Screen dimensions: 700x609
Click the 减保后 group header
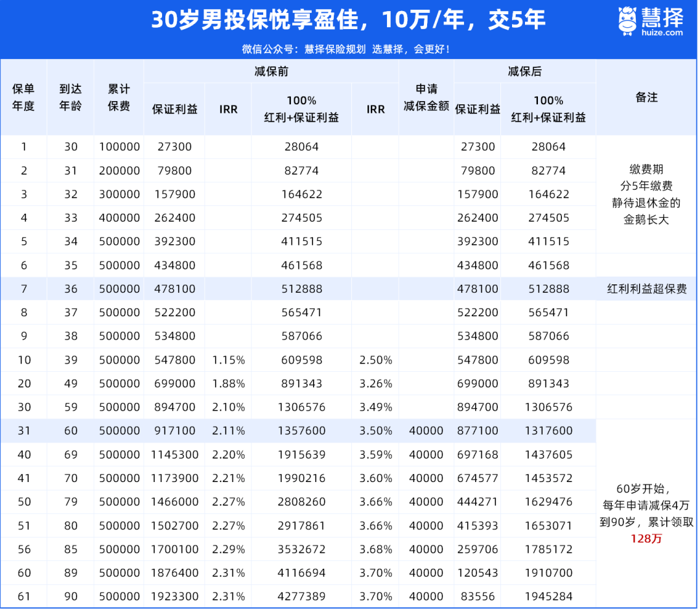coord(524,71)
